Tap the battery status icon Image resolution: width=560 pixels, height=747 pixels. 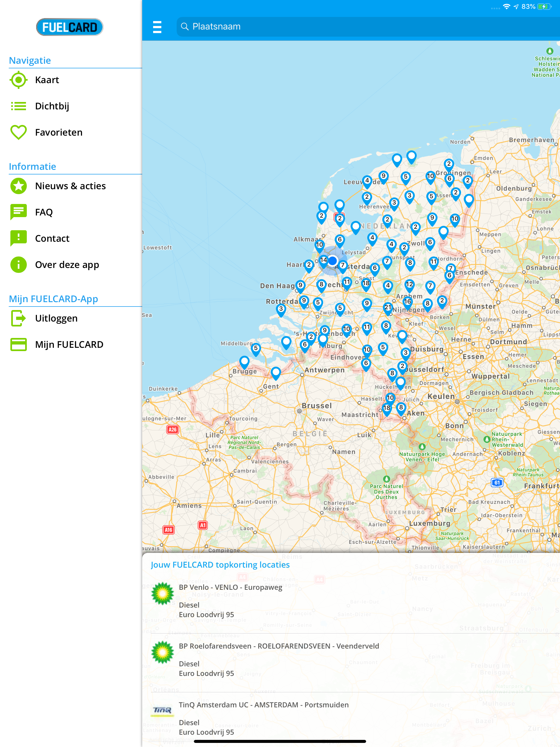tap(544, 7)
